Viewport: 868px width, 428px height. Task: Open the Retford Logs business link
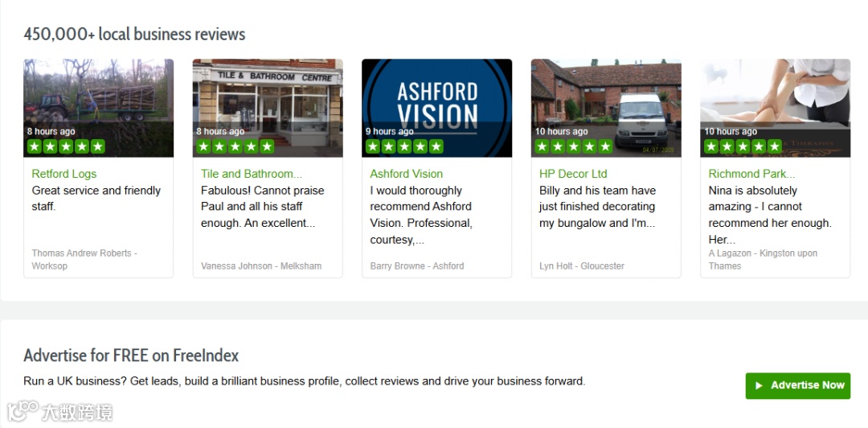click(64, 174)
